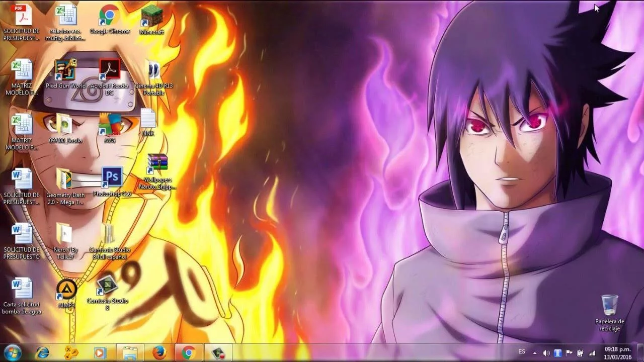The image size is (644, 362).
Task: Open the Windows Start menu orb
Action: [x=12, y=352]
